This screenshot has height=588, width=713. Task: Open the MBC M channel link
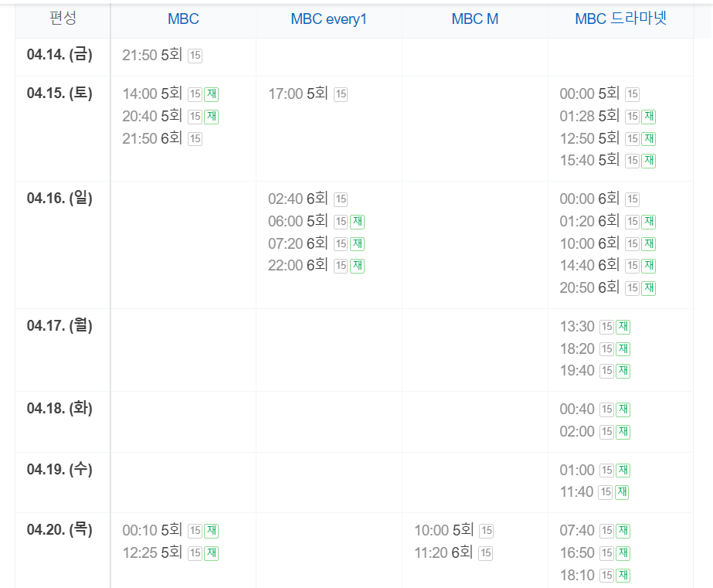pyautogui.click(x=475, y=19)
